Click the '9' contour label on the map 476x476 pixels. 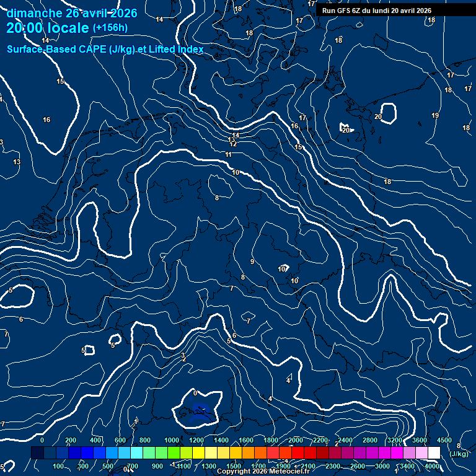coord(252,262)
